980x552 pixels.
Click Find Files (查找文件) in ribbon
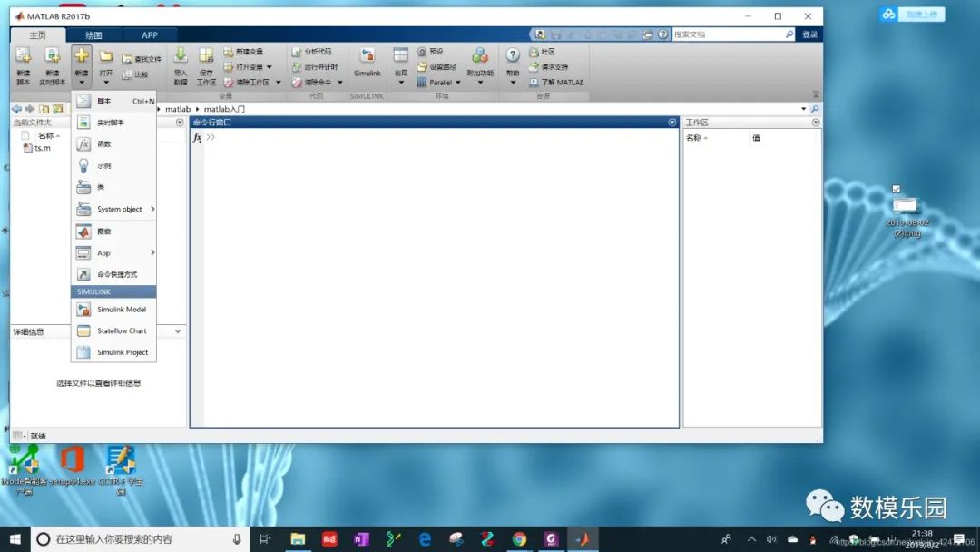coord(142,59)
